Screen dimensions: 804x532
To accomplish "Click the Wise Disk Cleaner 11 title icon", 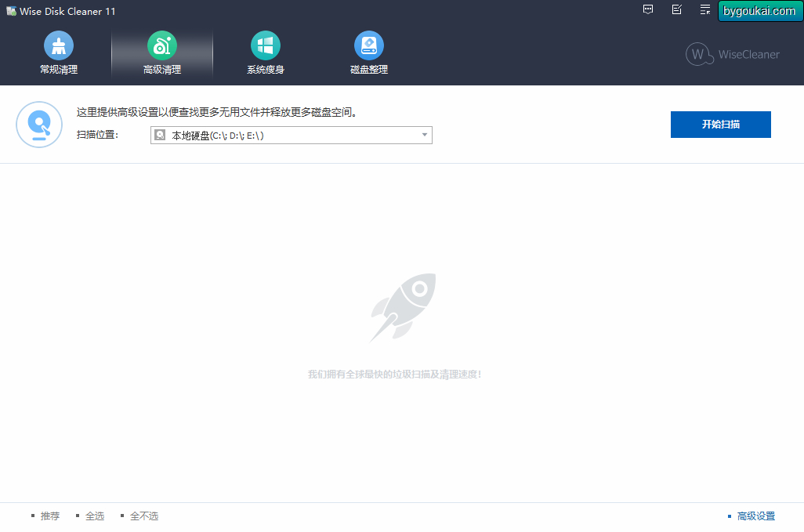I will pyautogui.click(x=11, y=11).
